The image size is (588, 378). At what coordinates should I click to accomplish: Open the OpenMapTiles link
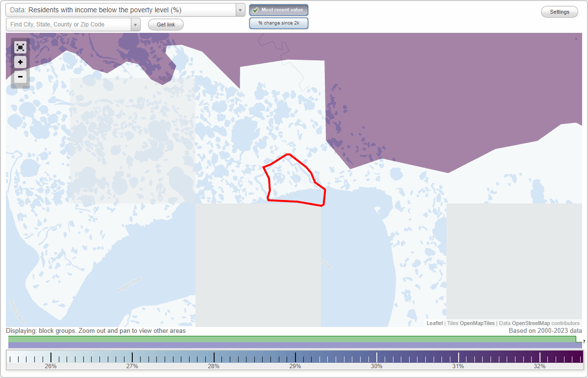click(477, 323)
